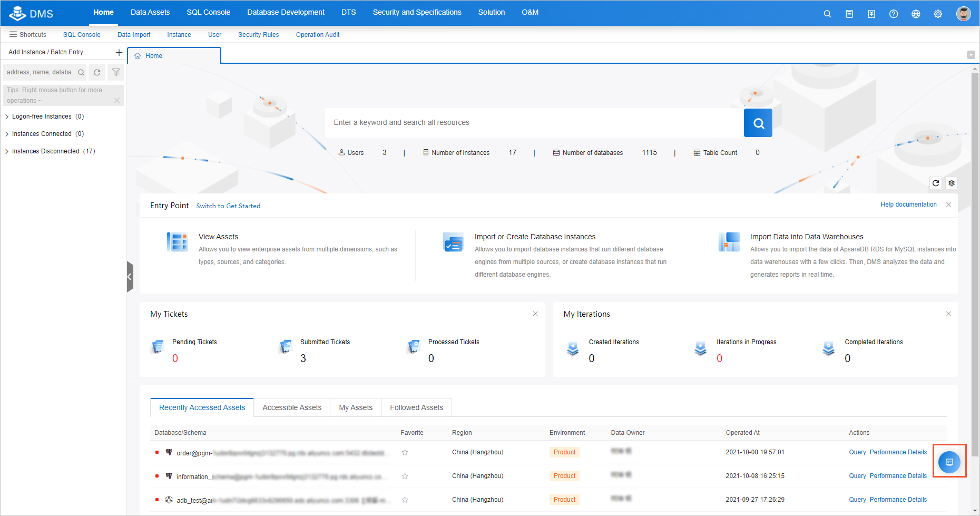Open the Operation Audit shortcut
The height and width of the screenshot is (516, 980).
point(318,35)
